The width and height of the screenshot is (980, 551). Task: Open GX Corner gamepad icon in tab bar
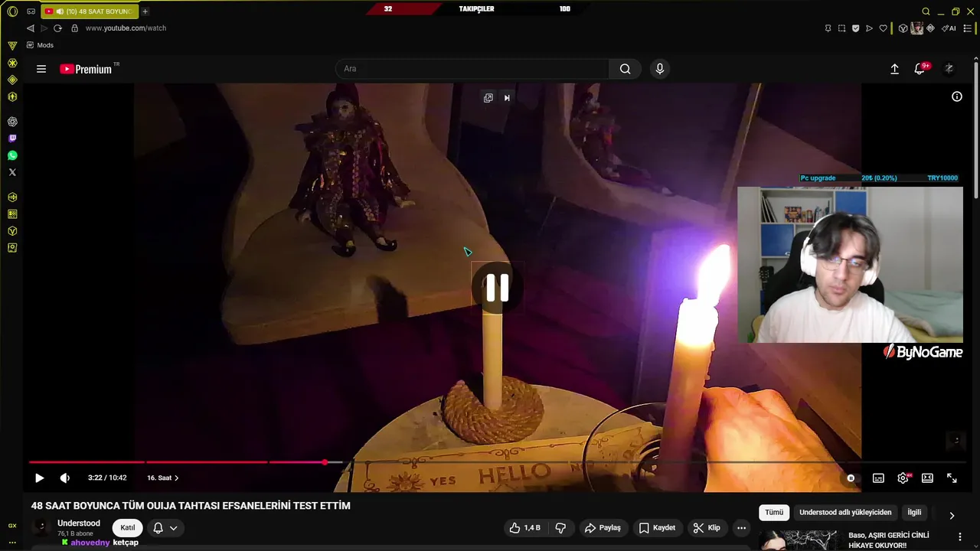click(x=31, y=11)
